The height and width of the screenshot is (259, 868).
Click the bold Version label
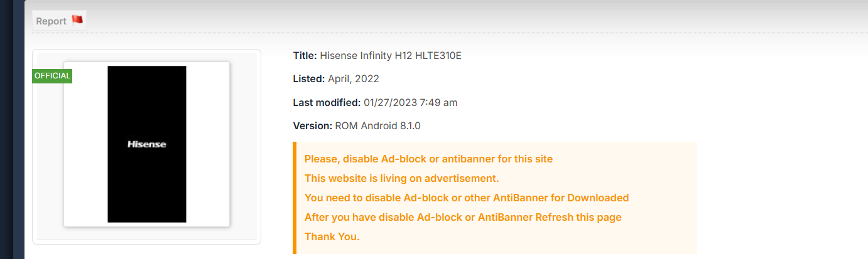pyautogui.click(x=312, y=125)
